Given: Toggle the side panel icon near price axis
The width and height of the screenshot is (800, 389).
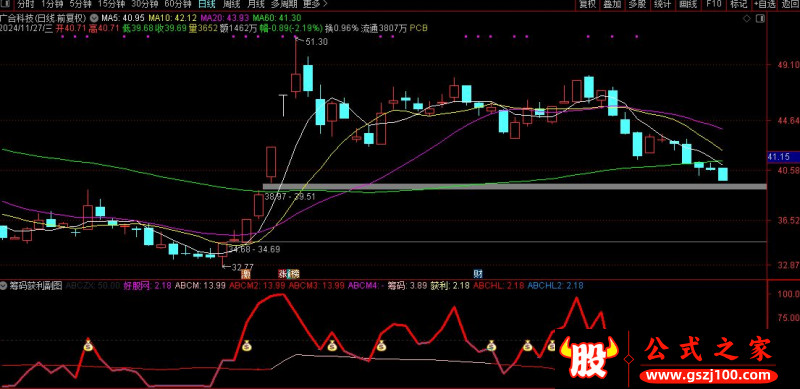Looking at the screenshot, I should tap(760, 19).
